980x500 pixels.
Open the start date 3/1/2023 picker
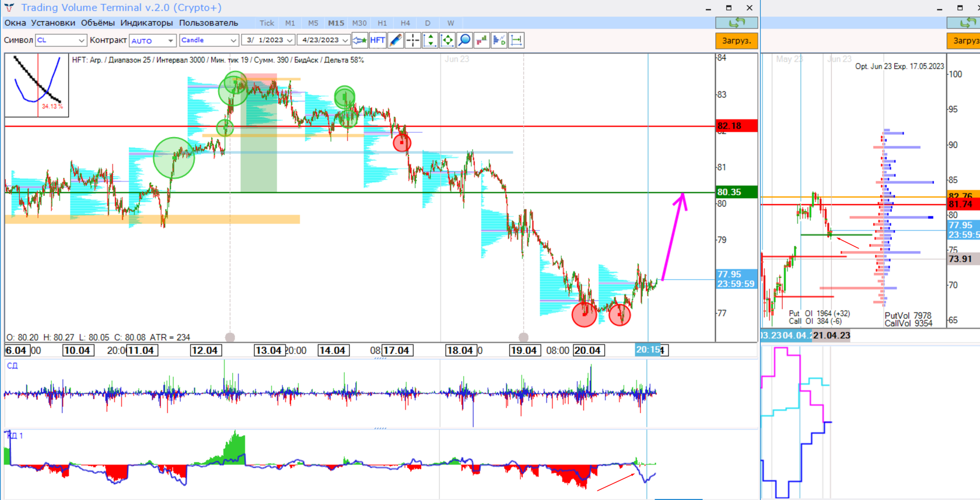269,40
